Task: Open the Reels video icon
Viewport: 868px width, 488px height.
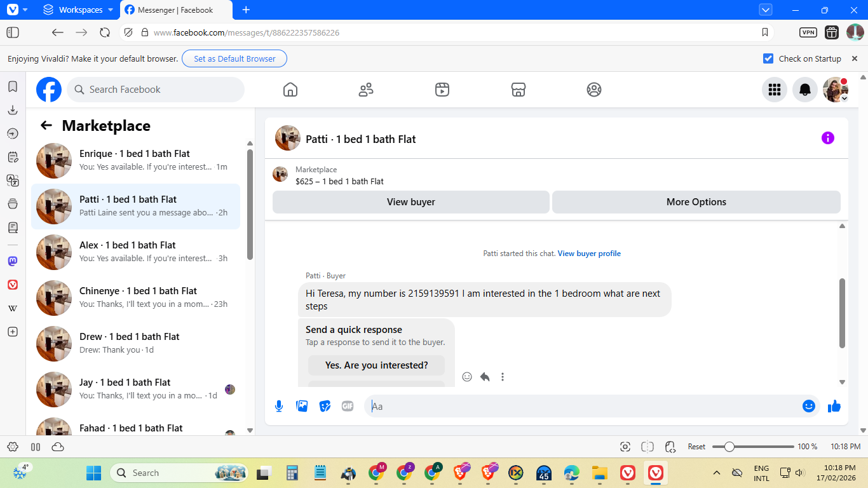Action: pyautogui.click(x=442, y=90)
